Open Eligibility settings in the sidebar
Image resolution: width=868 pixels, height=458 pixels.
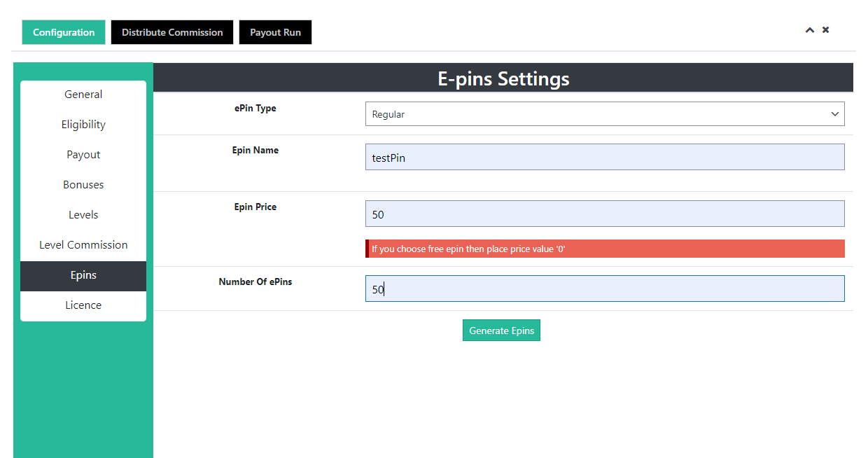point(83,125)
